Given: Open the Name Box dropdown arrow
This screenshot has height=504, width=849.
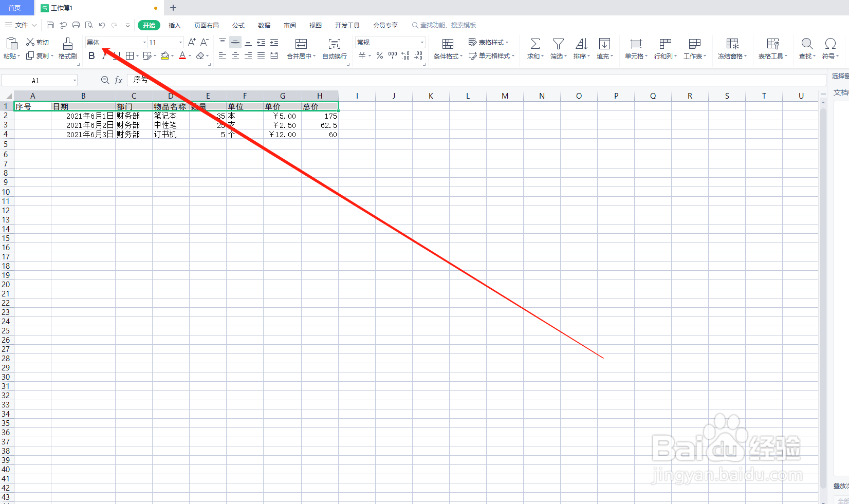Looking at the screenshot, I should click(x=75, y=81).
